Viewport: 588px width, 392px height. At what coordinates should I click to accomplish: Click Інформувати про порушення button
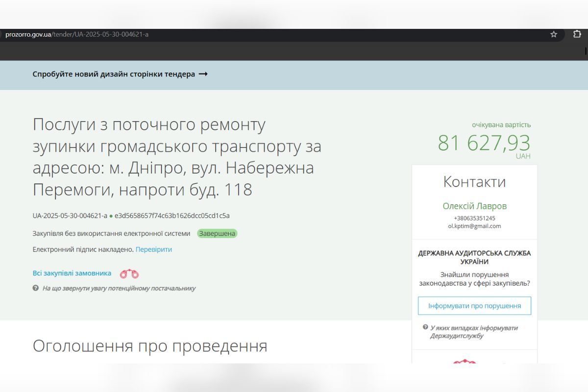[x=474, y=305]
